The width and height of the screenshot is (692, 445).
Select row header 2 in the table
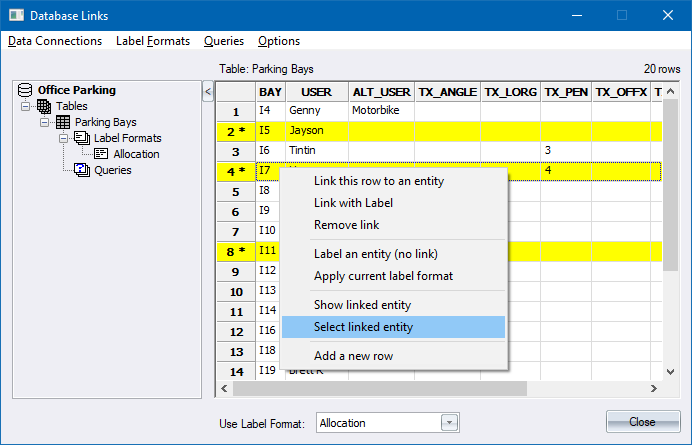(236, 131)
